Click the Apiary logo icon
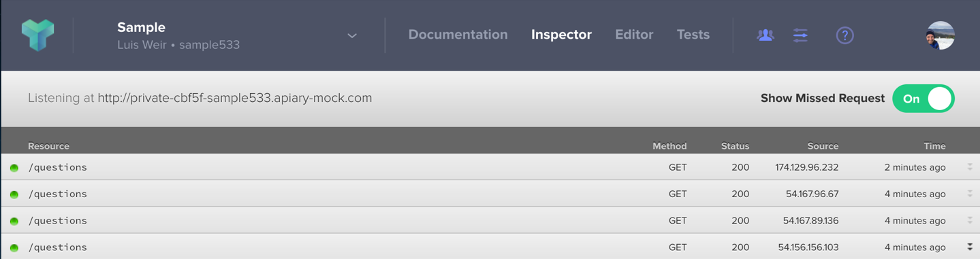The width and height of the screenshot is (980, 259). click(x=37, y=35)
